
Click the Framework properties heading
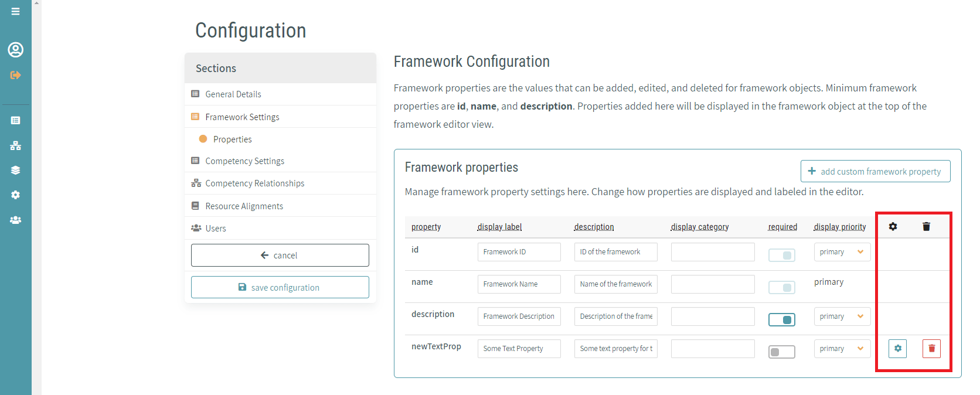(461, 167)
